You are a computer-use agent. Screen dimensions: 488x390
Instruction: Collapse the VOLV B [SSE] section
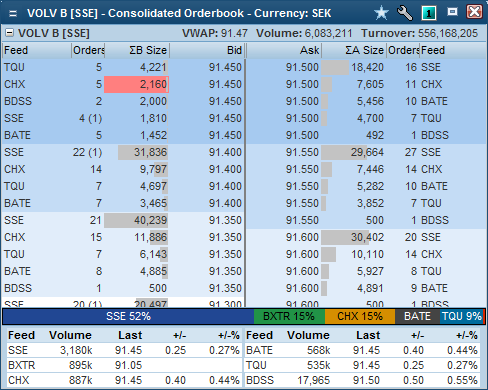point(10,33)
